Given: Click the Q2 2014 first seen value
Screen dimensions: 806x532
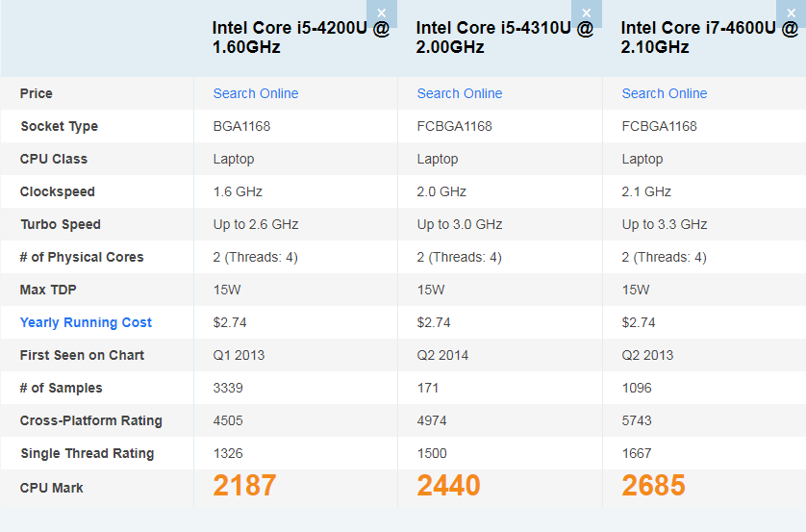Looking at the screenshot, I should 442,355.
